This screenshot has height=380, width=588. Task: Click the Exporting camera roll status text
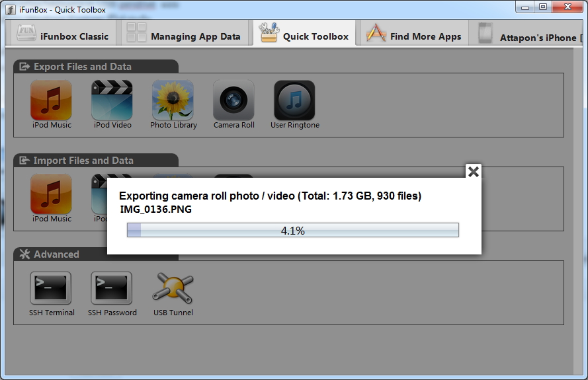[270, 196]
